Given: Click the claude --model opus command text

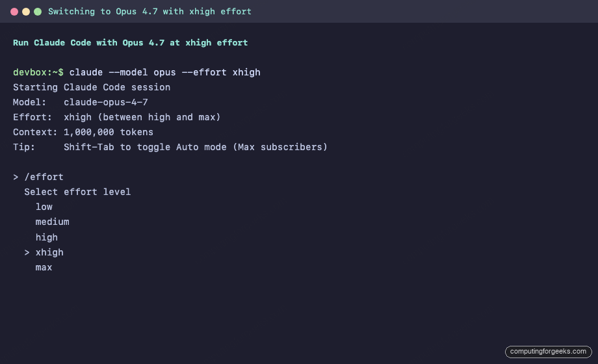Looking at the screenshot, I should click(164, 72).
